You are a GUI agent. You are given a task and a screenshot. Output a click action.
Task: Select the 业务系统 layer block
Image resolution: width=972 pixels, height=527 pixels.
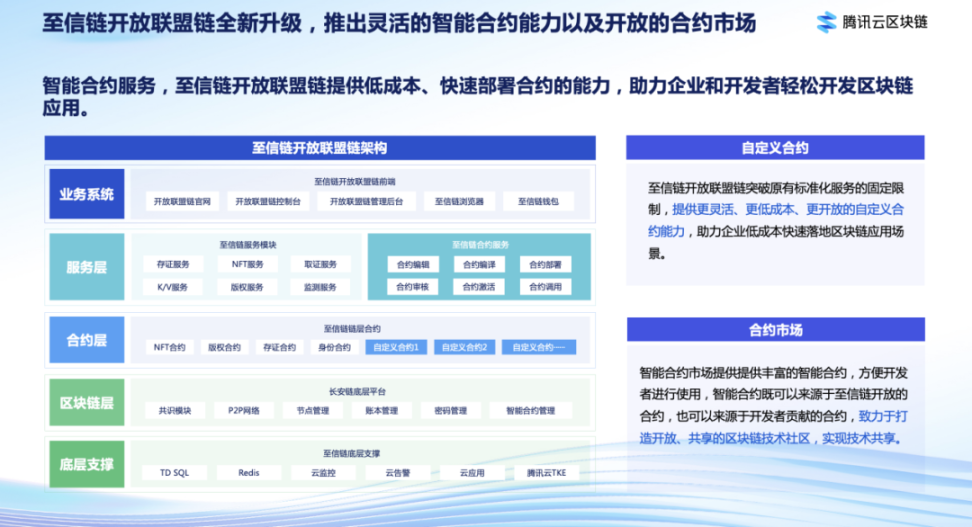(x=86, y=194)
